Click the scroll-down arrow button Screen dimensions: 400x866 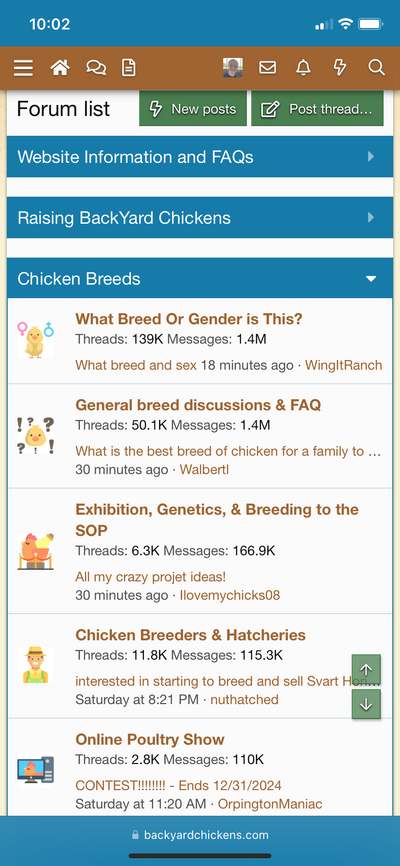[366, 704]
